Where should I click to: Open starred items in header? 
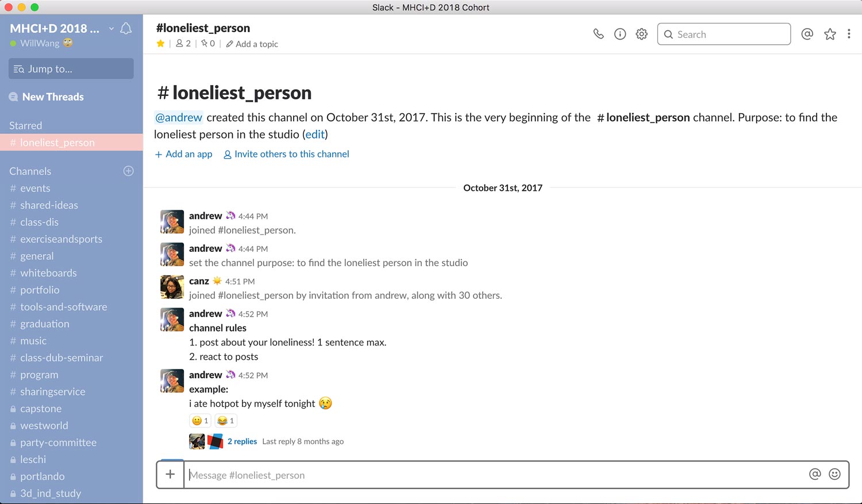[x=830, y=34]
